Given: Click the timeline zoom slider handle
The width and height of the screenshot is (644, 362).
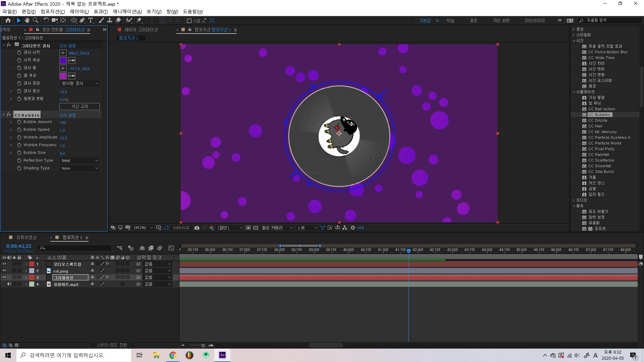Looking at the screenshot, I should 203,345.
